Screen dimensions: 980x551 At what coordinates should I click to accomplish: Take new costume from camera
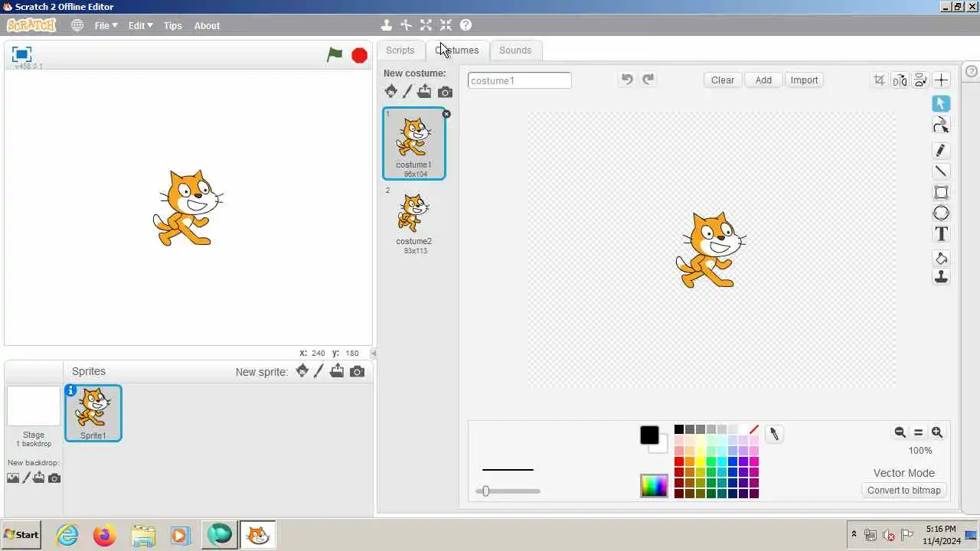pos(445,93)
